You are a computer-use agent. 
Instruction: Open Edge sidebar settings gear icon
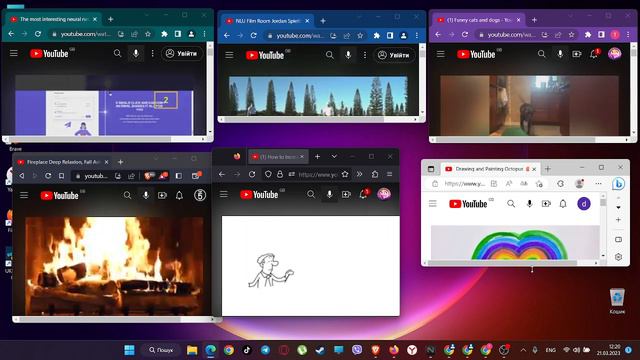[x=618, y=257]
